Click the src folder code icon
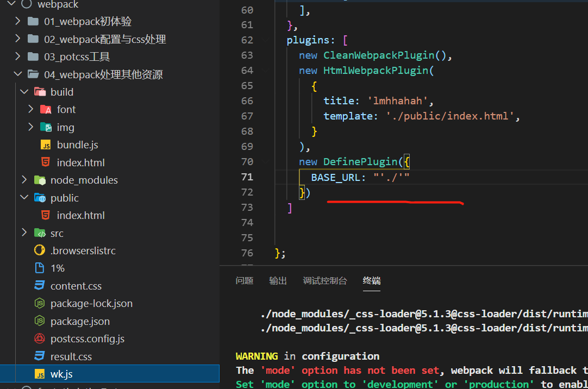Viewport: 588px width, 389px height. pos(40,233)
